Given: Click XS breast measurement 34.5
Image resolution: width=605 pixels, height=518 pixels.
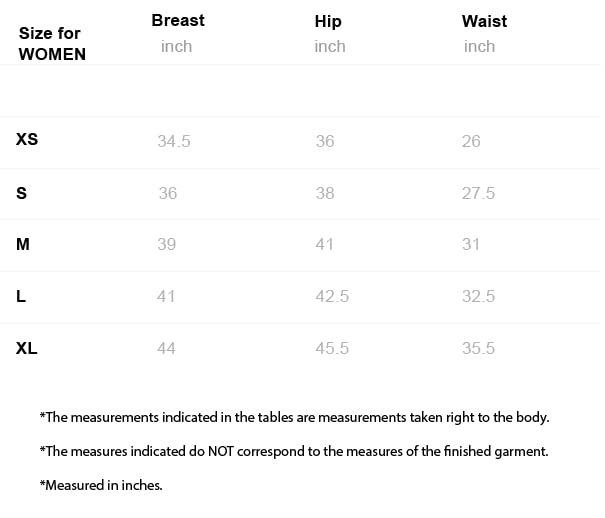Looking at the screenshot, I should click(174, 141).
